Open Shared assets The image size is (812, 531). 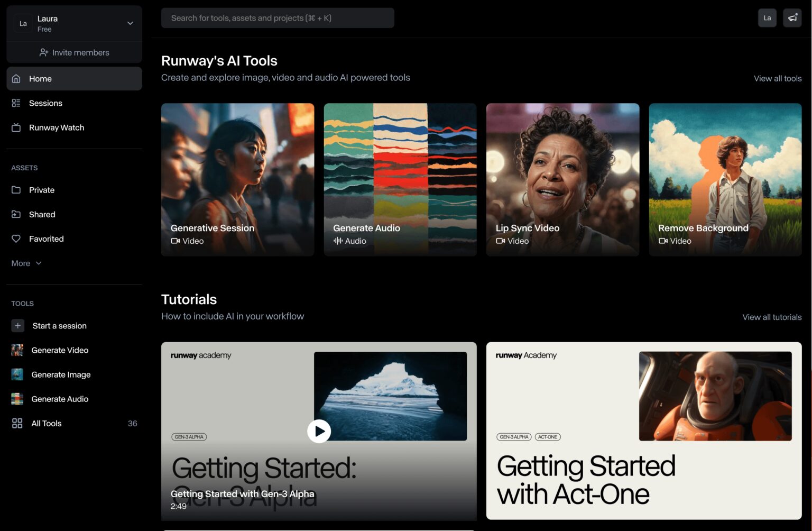tap(74, 214)
